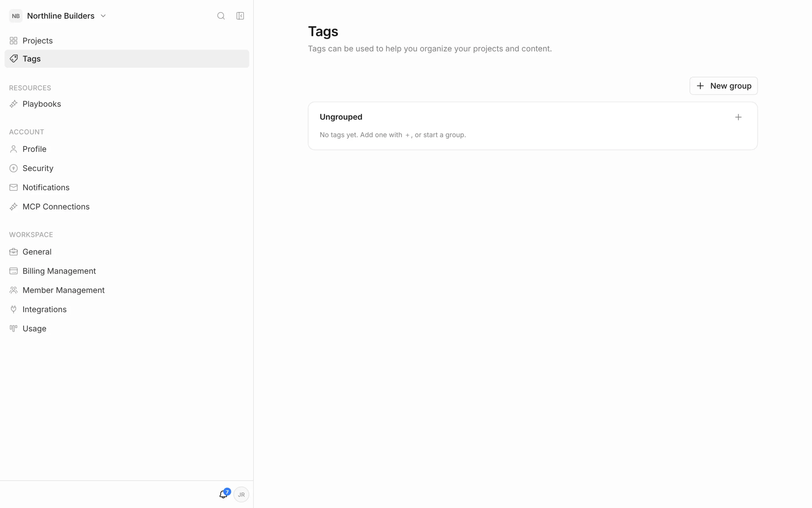The height and width of the screenshot is (508, 812).
Task: Click the Billing Management card icon
Action: coord(13,271)
